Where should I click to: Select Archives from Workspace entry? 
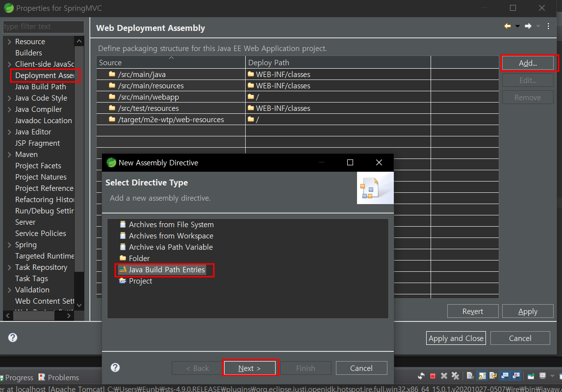(166, 235)
